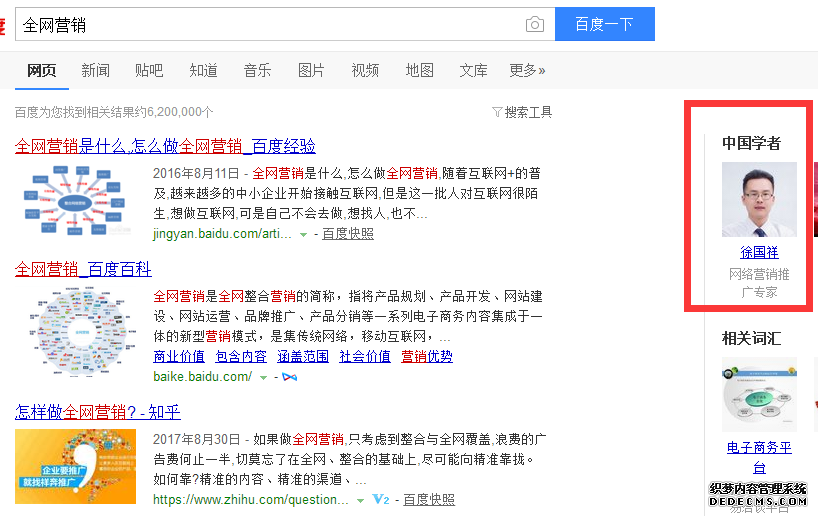This screenshot has width=818, height=516.
Task: Click the camera image search icon
Action: [535, 24]
